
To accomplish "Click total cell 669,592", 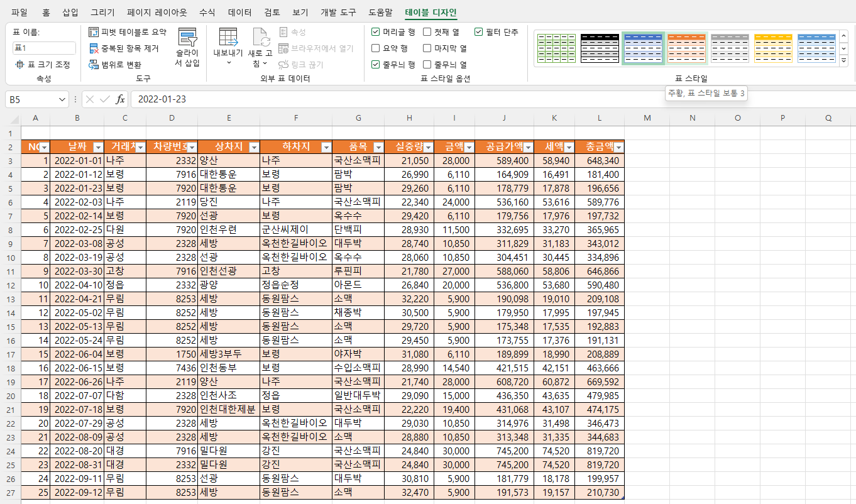I will [x=600, y=381].
